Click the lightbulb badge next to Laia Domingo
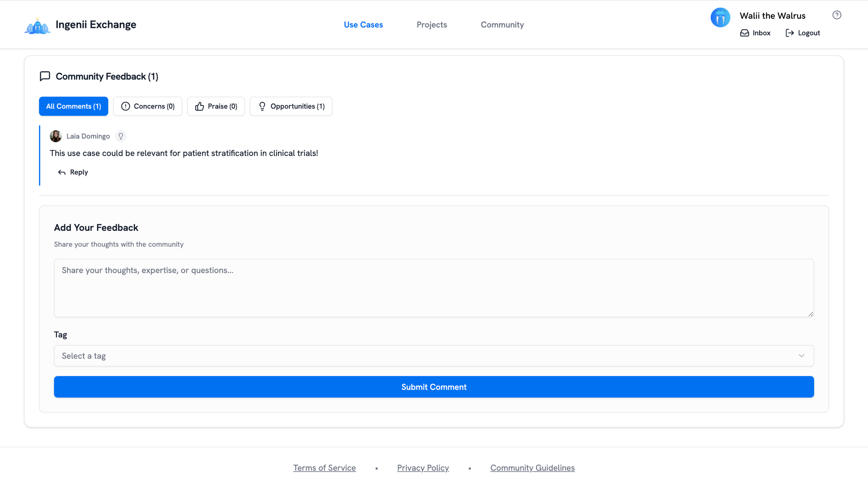The image size is (868, 488). pyautogui.click(x=120, y=136)
